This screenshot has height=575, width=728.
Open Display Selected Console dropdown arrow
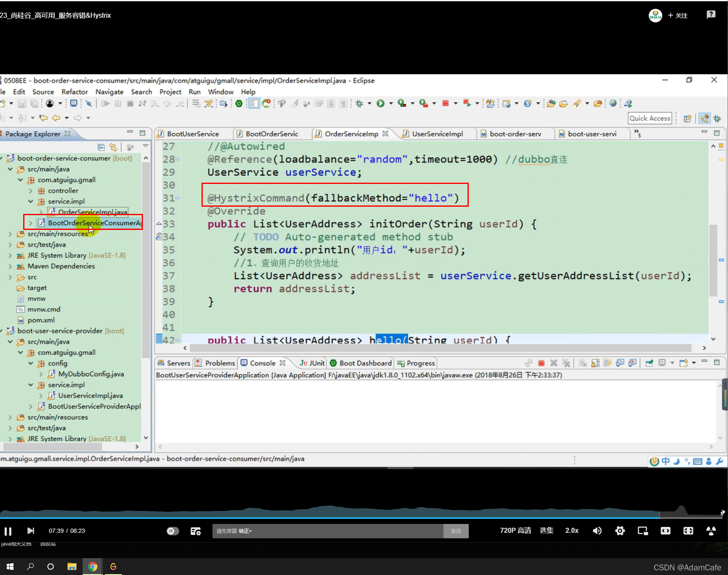[672, 363]
